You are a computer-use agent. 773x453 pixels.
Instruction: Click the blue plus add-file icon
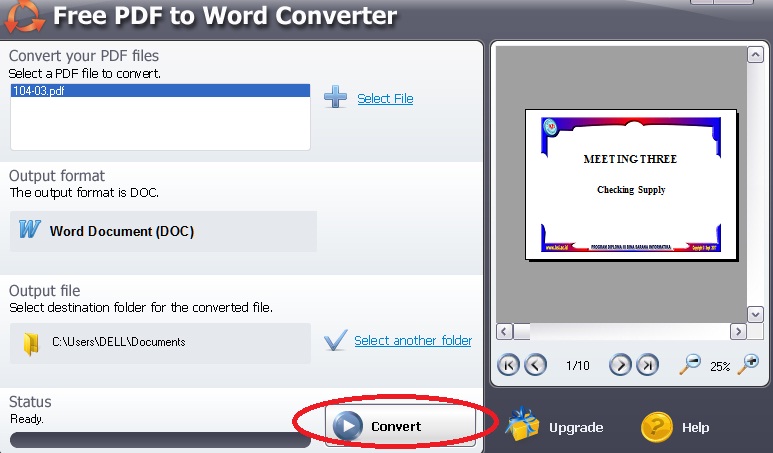(x=335, y=97)
